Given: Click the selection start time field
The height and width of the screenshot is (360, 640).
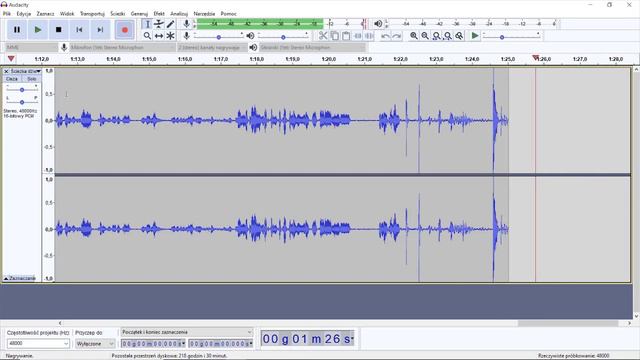Looking at the screenshot, I should pyautogui.click(x=153, y=344).
